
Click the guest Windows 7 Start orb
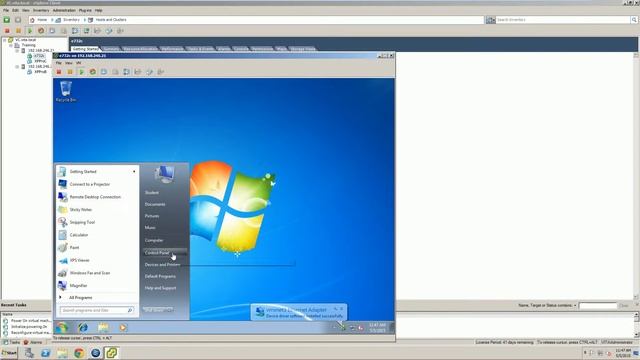pos(62,327)
